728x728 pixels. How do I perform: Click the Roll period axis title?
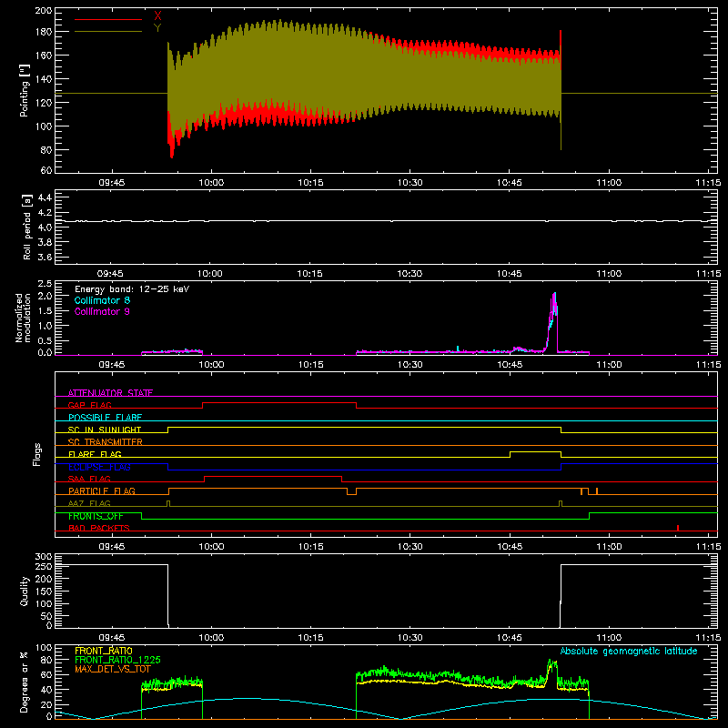click(x=26, y=227)
